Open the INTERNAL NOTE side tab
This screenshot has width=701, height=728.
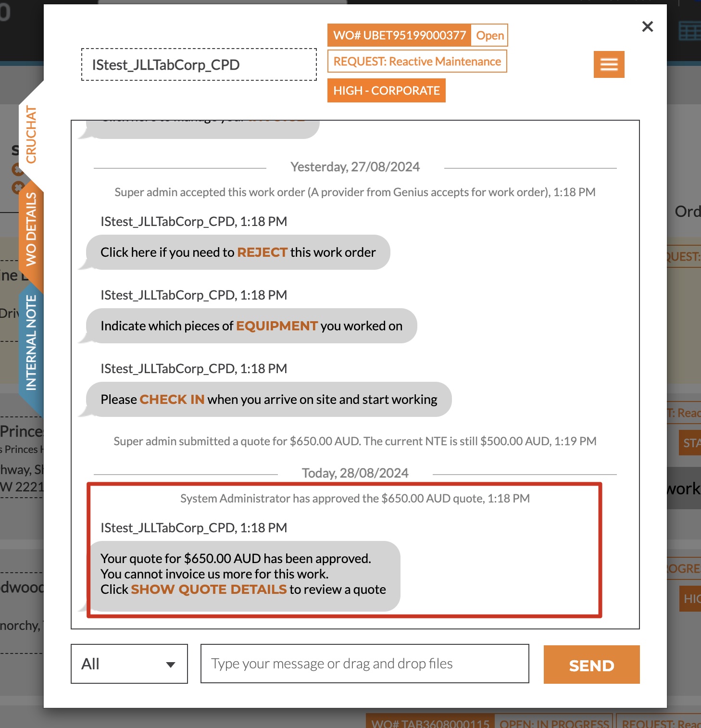click(x=31, y=342)
